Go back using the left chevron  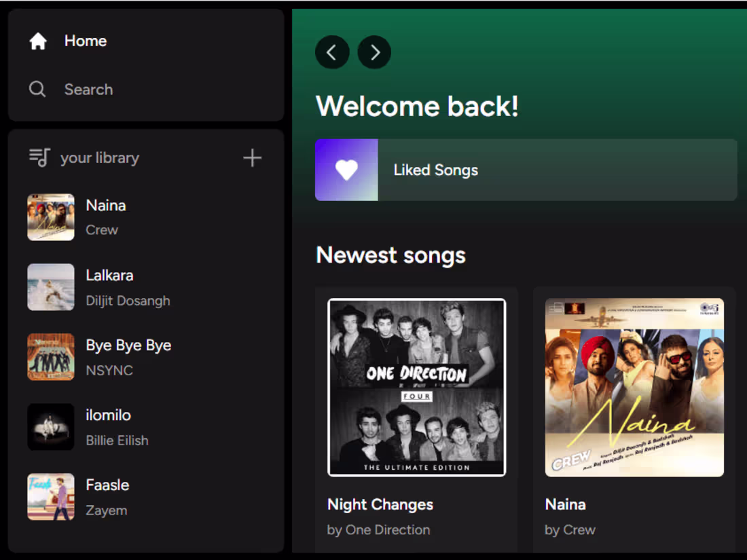pos(332,52)
